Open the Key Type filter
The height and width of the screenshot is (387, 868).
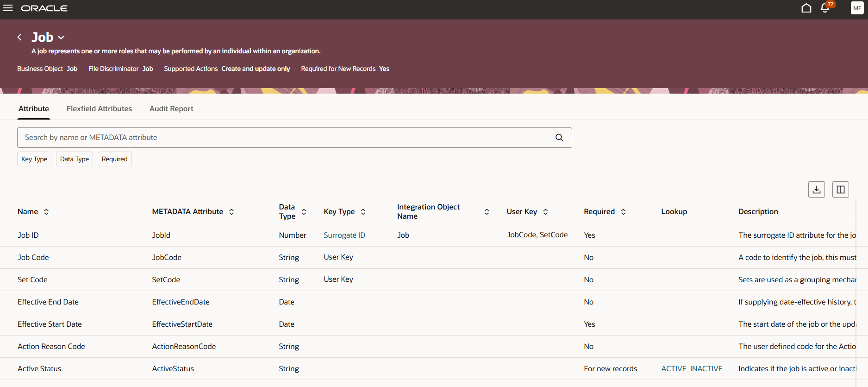[34, 159]
